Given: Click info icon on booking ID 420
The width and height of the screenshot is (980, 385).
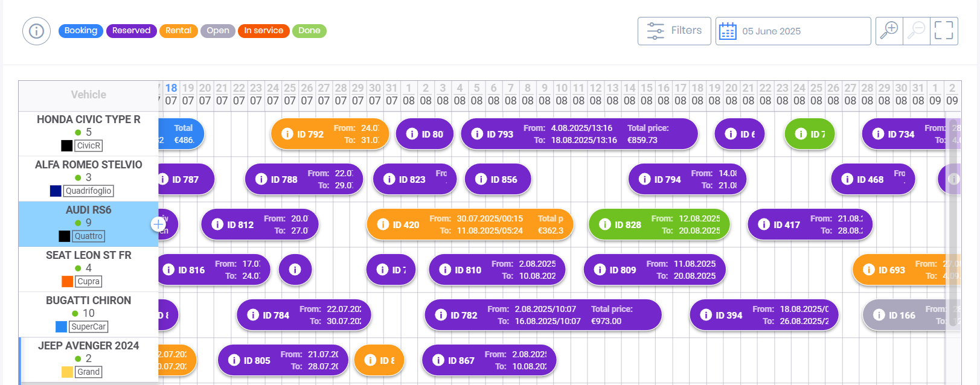Looking at the screenshot, I should pyautogui.click(x=383, y=224).
